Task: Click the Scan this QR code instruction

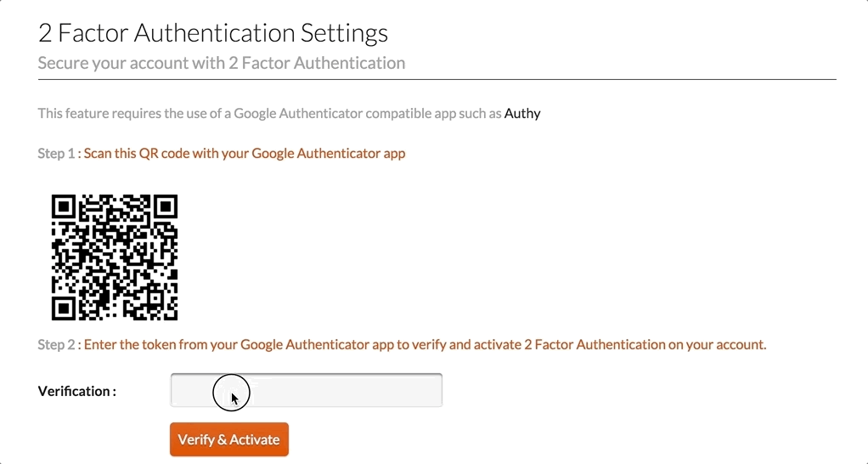Action: point(245,153)
